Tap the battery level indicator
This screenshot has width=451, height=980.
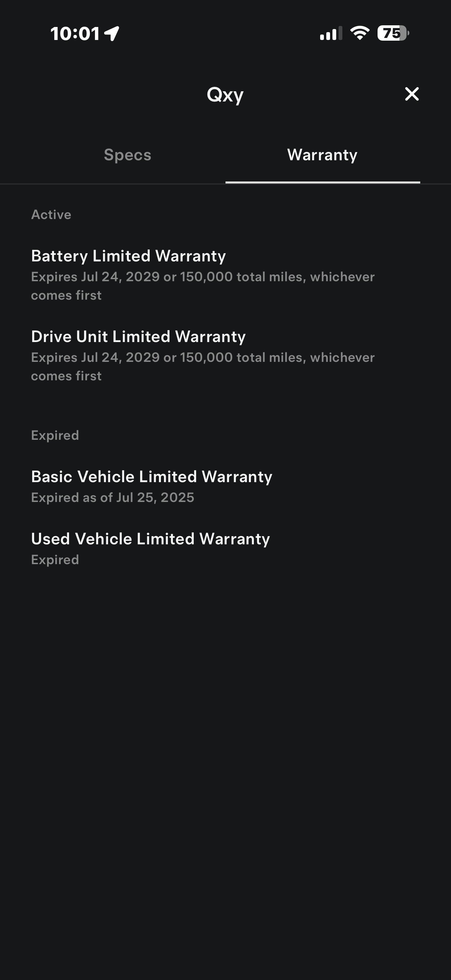pyautogui.click(x=393, y=33)
